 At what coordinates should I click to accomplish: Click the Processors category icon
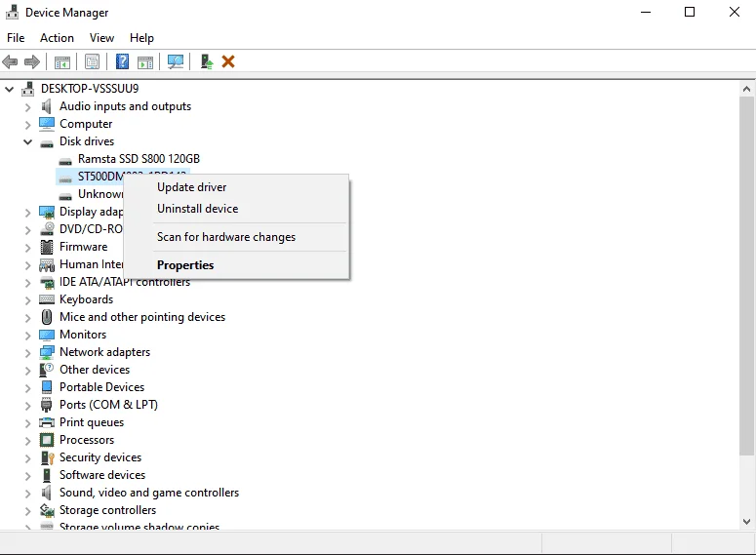47,440
